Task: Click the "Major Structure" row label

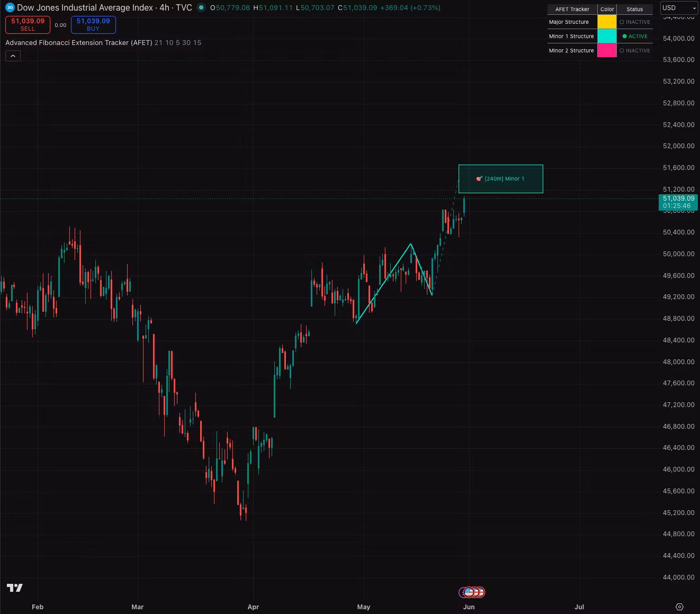Action: pos(569,22)
